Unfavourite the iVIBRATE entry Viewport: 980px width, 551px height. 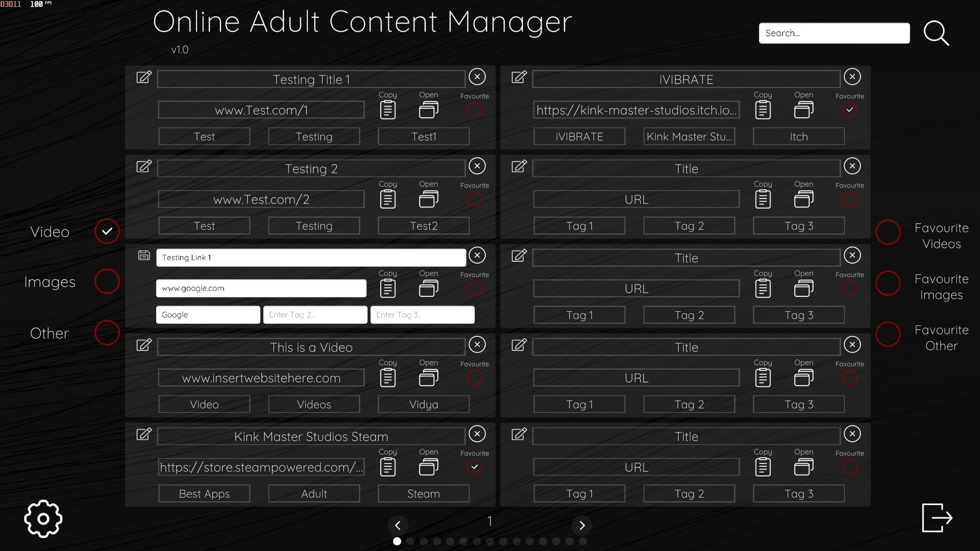pos(849,110)
